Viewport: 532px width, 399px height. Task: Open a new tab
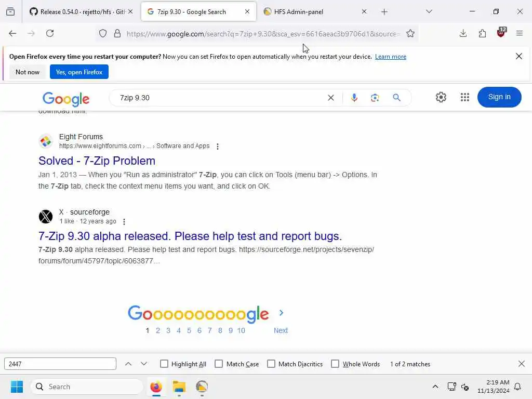coord(384,12)
